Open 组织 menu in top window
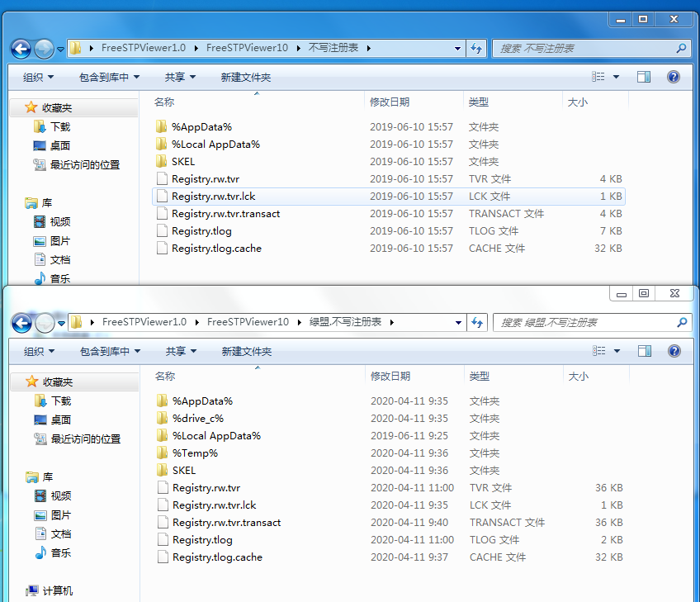This screenshot has width=700, height=602. tap(39, 78)
